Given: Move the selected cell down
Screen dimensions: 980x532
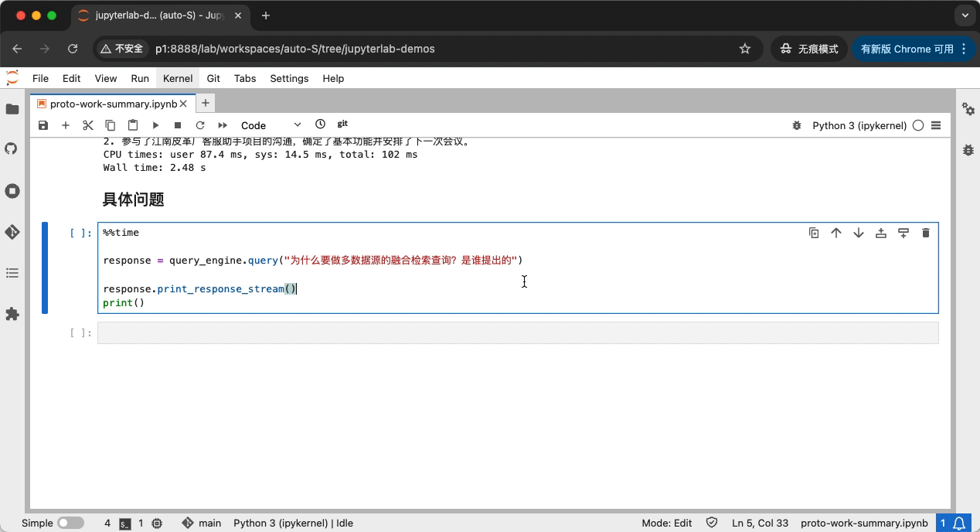Looking at the screenshot, I should 859,233.
